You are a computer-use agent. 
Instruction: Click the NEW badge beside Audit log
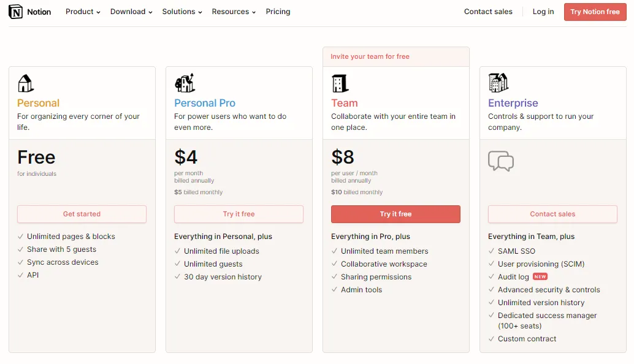[540, 277]
